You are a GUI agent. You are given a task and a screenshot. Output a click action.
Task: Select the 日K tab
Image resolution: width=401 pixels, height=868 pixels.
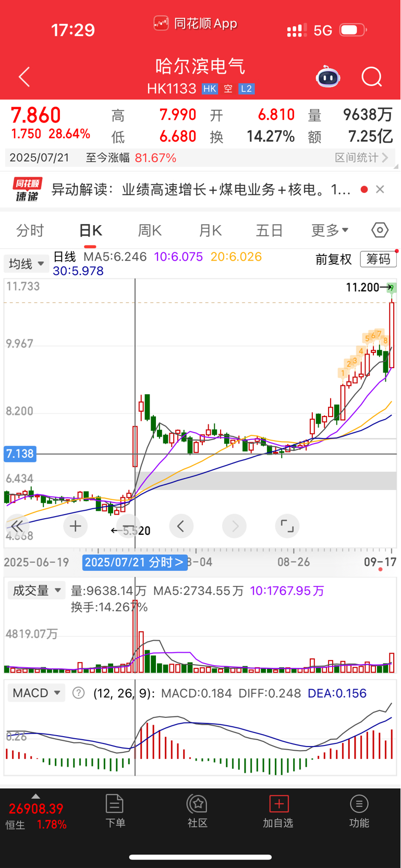[x=90, y=230]
